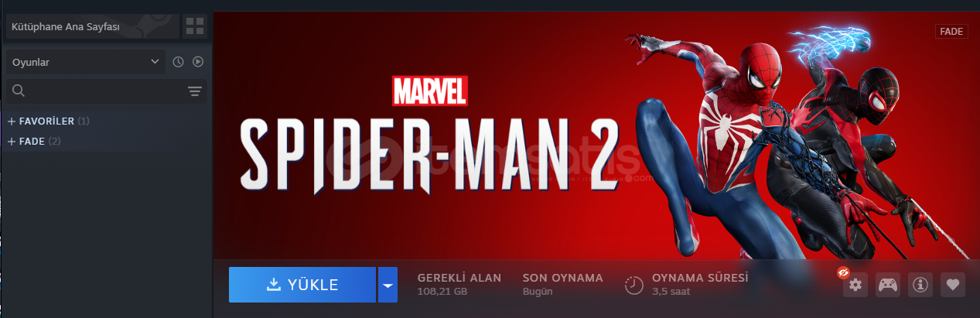The width and height of the screenshot is (980, 318).
Task: Open controller configuration icon
Action: click(x=887, y=285)
